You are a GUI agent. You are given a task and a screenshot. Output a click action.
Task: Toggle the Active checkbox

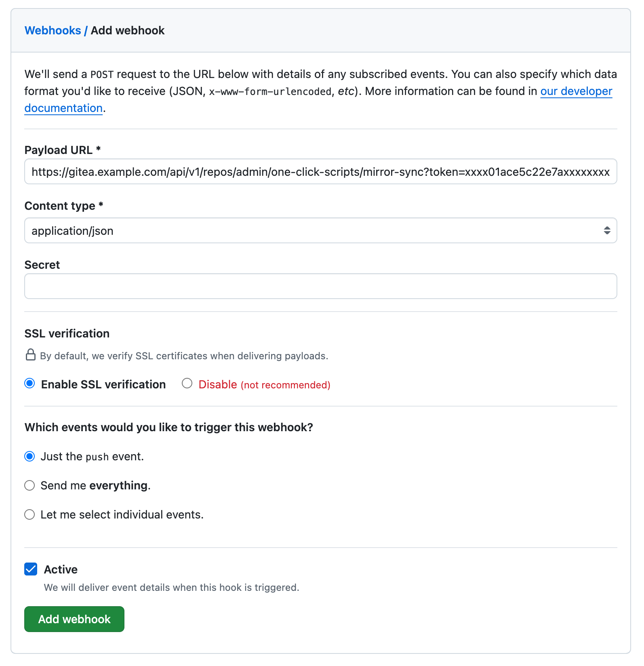tap(31, 569)
